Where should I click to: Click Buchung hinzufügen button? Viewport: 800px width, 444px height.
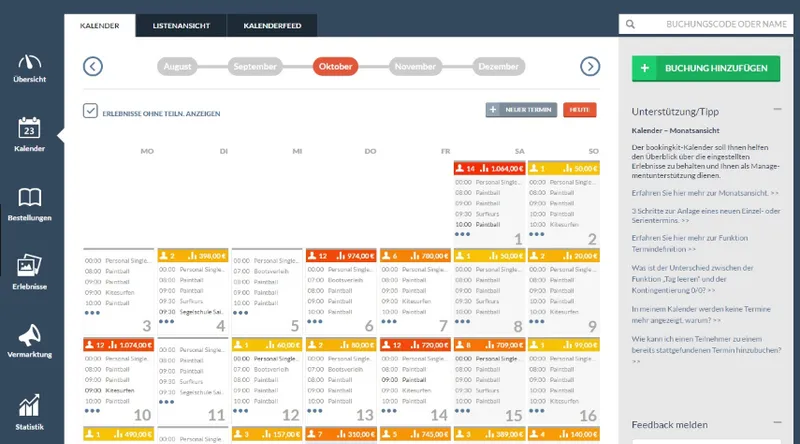(706, 68)
